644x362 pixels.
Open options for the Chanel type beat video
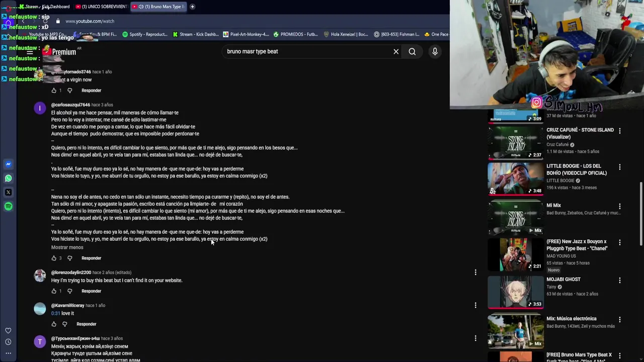tap(619, 242)
